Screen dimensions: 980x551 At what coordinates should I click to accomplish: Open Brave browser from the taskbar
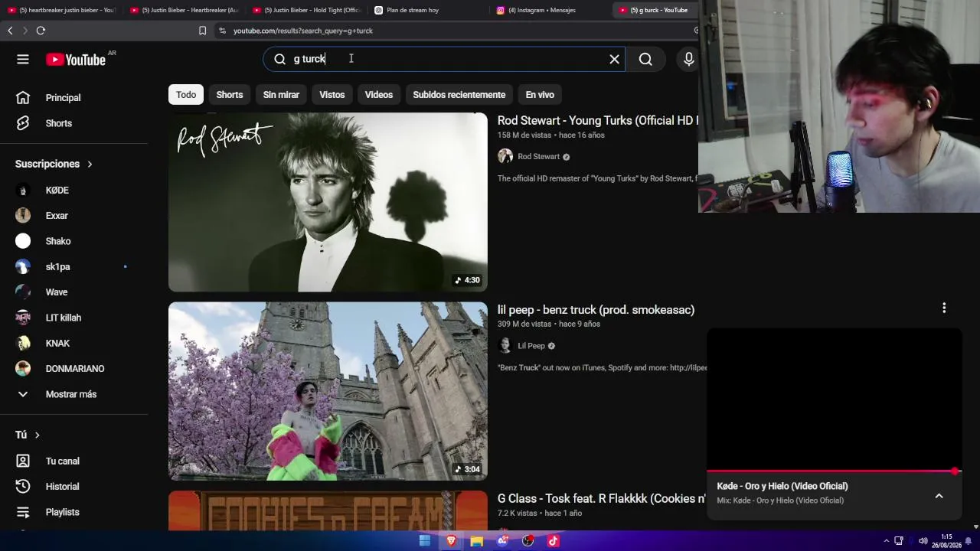[x=451, y=541]
